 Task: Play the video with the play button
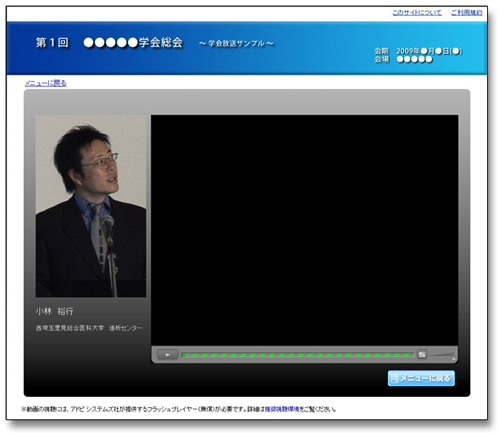point(167,355)
